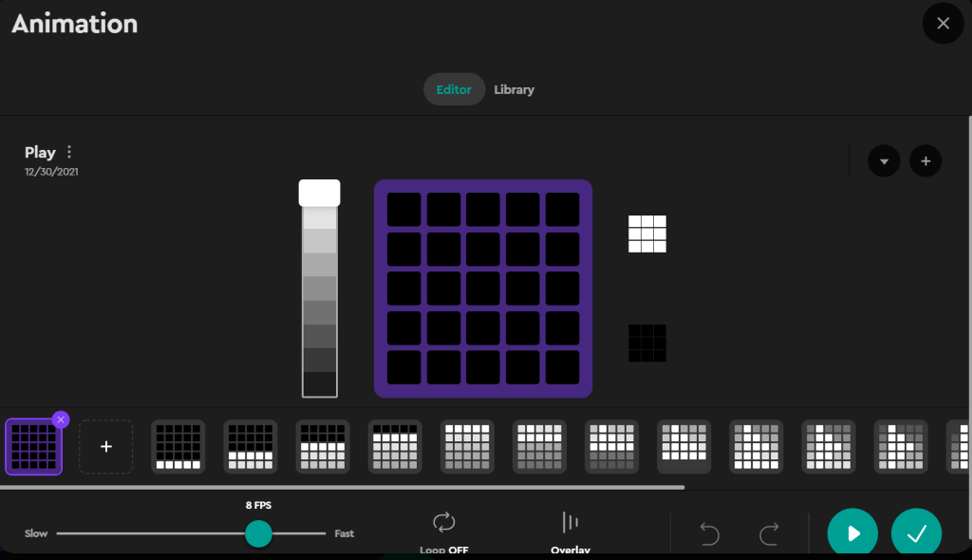The width and height of the screenshot is (972, 560).
Task: Open the three-dot menu beside Play
Action: 69,152
